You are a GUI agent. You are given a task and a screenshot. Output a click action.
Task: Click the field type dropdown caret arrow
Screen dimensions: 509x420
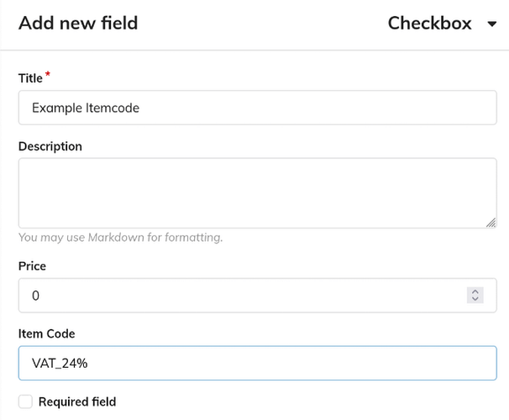[x=492, y=24]
